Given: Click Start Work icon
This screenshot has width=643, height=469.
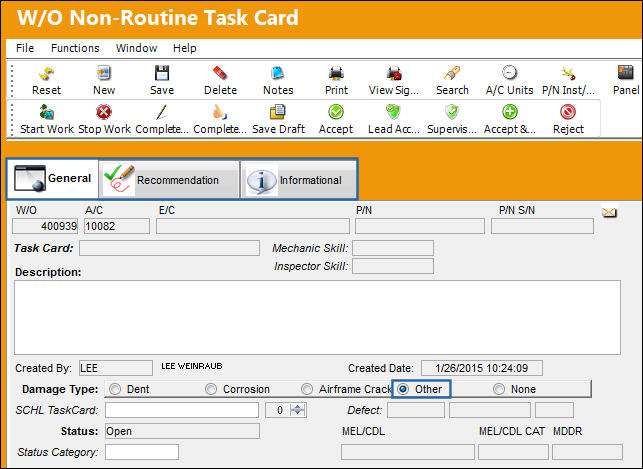Looking at the screenshot, I should [46, 112].
